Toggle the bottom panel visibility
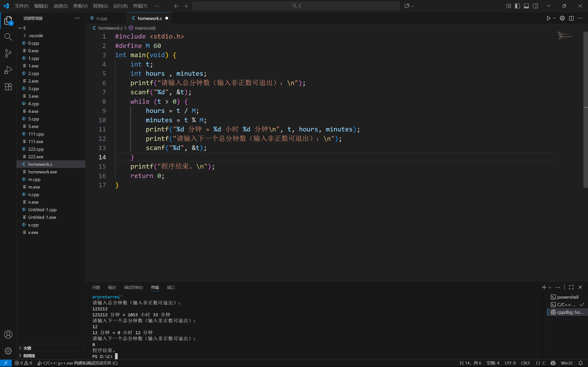 [x=526, y=6]
